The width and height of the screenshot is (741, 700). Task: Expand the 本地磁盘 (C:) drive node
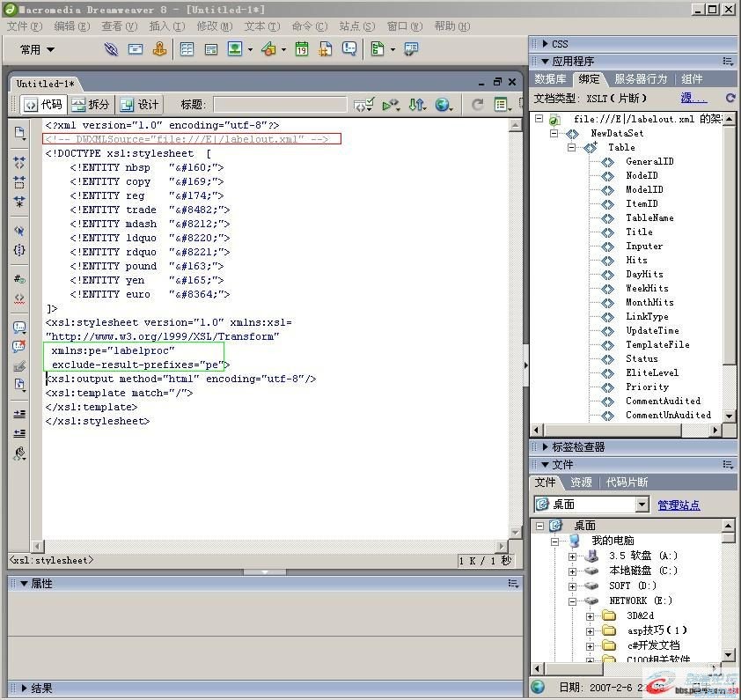[572, 571]
